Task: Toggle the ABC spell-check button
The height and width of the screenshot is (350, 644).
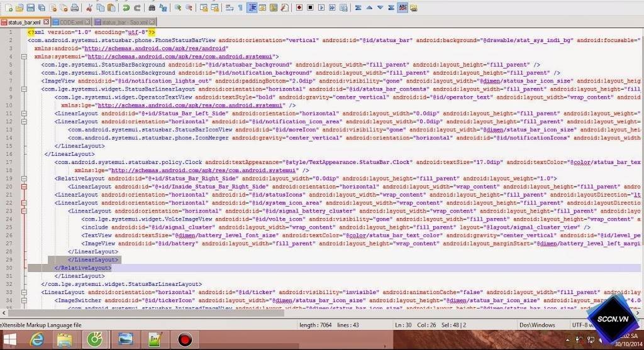Action: [402, 8]
